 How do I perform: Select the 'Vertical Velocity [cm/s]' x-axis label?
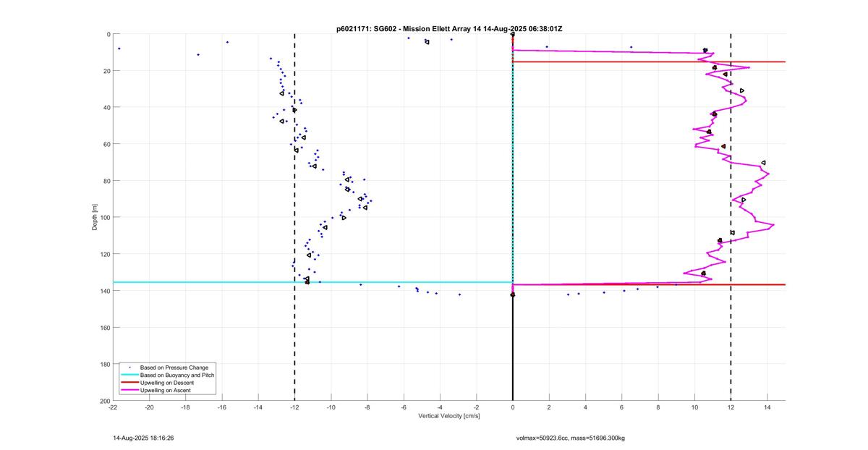449,416
